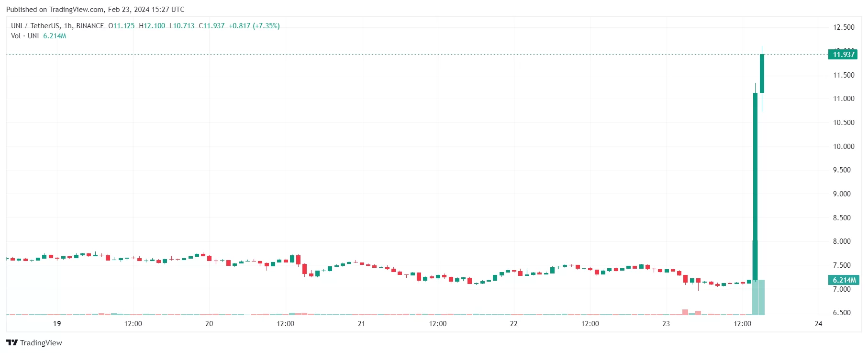Click the TradingView wordmark beside the logo
This screenshot has width=868, height=353.
pos(41,342)
